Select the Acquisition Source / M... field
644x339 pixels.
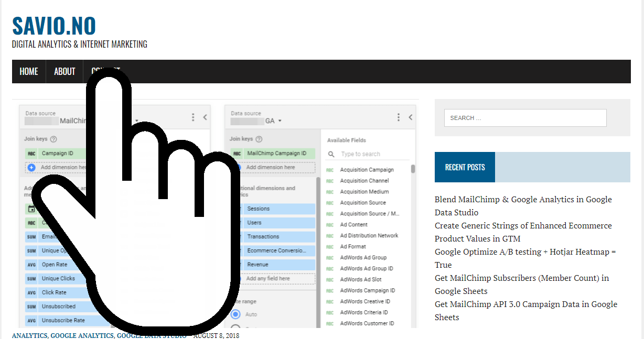point(370,214)
